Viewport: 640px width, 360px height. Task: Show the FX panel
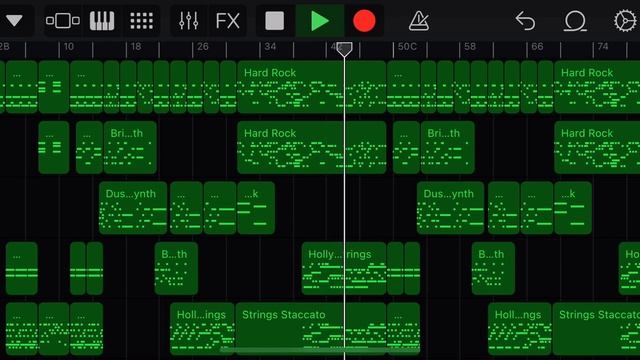[x=227, y=20]
